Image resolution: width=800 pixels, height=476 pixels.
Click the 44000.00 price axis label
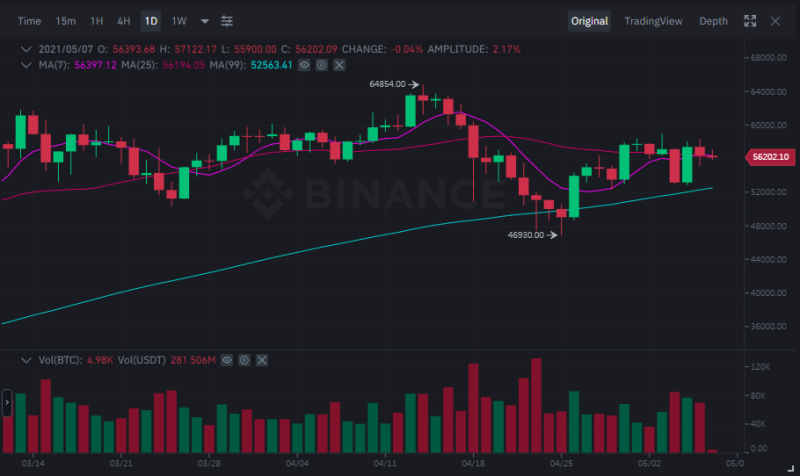click(768, 259)
